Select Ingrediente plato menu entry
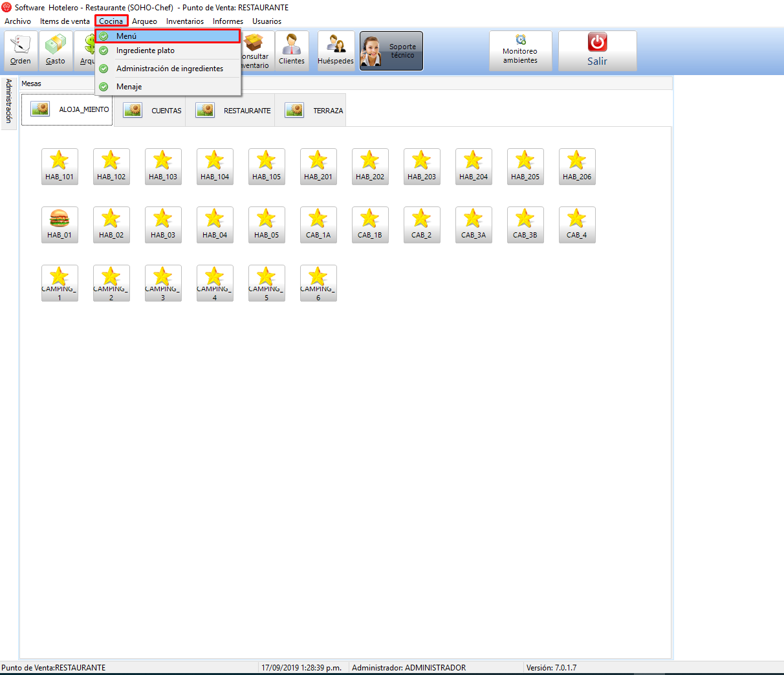784x675 pixels. 146,50
